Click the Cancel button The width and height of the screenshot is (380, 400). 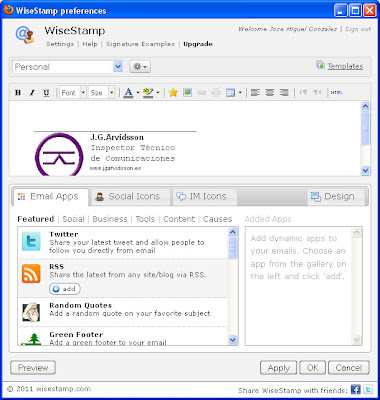(x=349, y=368)
